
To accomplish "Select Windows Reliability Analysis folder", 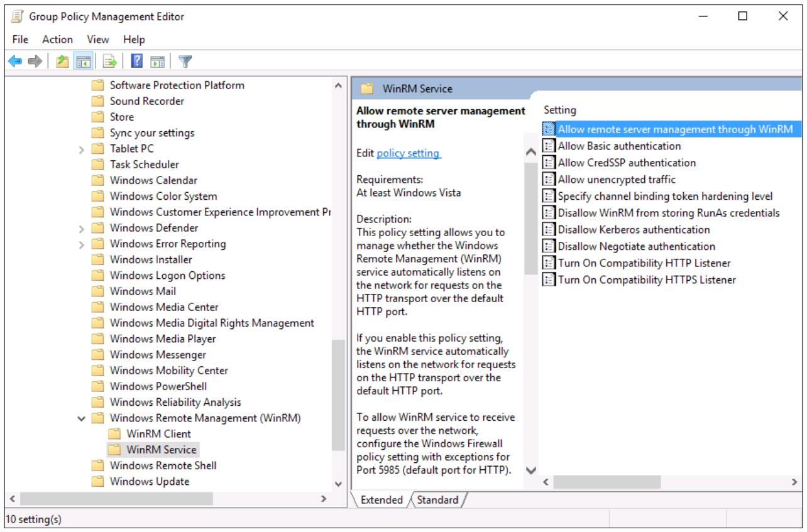I will 175,402.
